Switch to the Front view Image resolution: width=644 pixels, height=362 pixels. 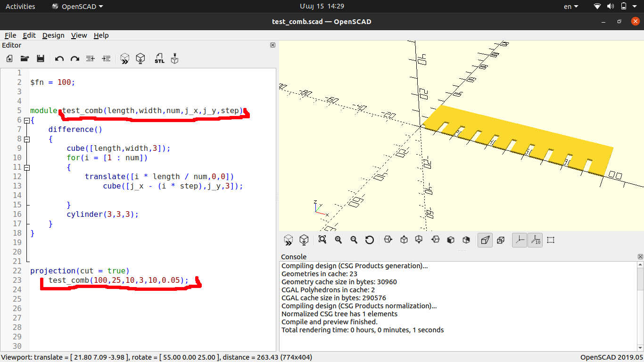[x=451, y=239]
